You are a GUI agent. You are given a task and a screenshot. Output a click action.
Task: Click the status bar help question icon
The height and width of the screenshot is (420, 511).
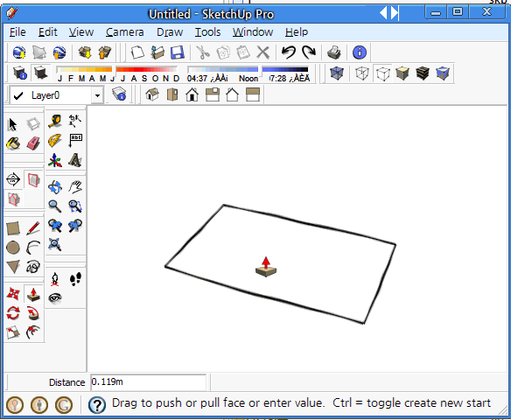[97, 405]
